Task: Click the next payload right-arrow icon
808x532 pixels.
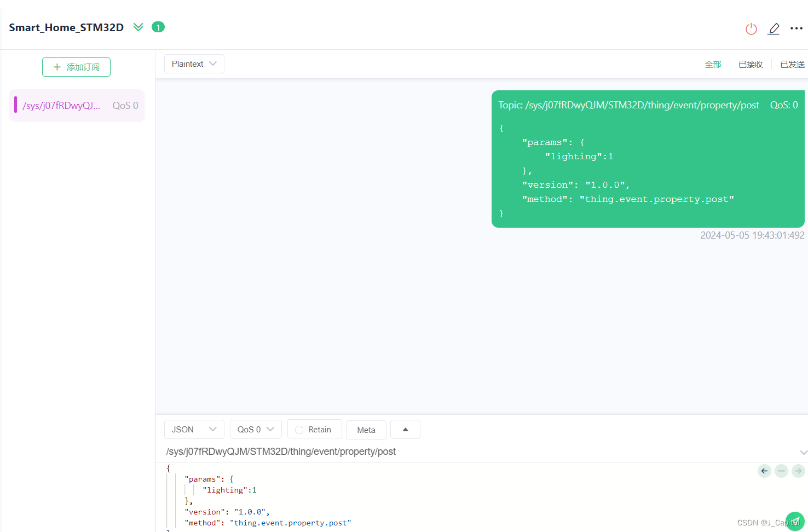Action: (x=798, y=471)
